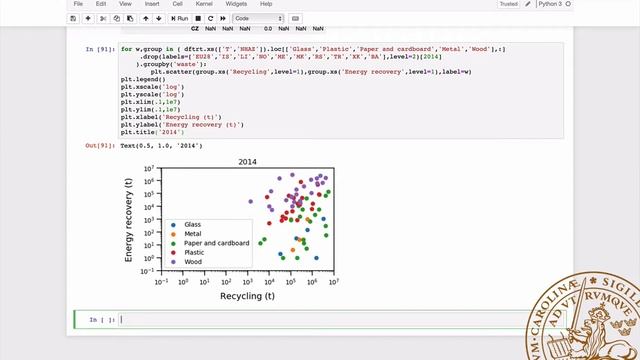Move selected cell down arrow
Image resolution: width=640 pixels, height=360 pixels.
159,18
